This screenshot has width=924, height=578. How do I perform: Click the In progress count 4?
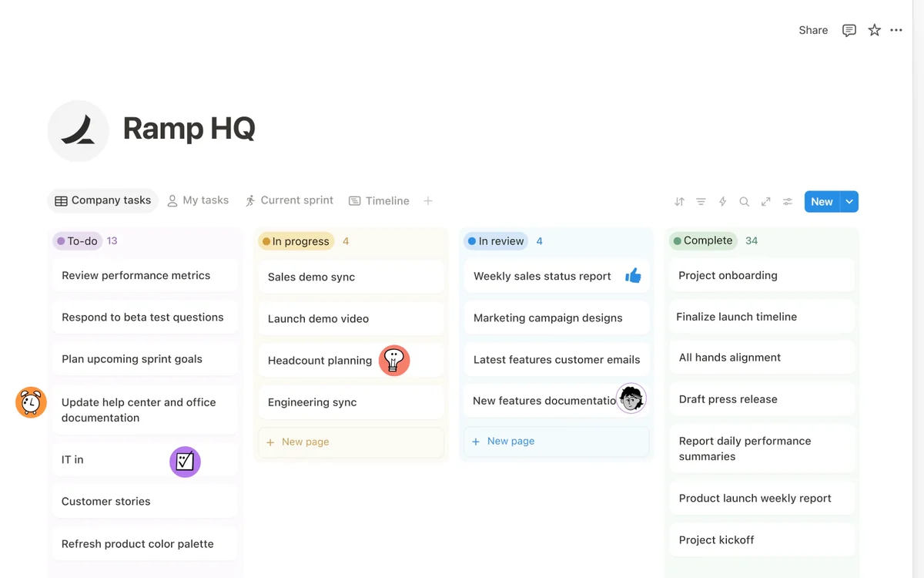tap(346, 241)
